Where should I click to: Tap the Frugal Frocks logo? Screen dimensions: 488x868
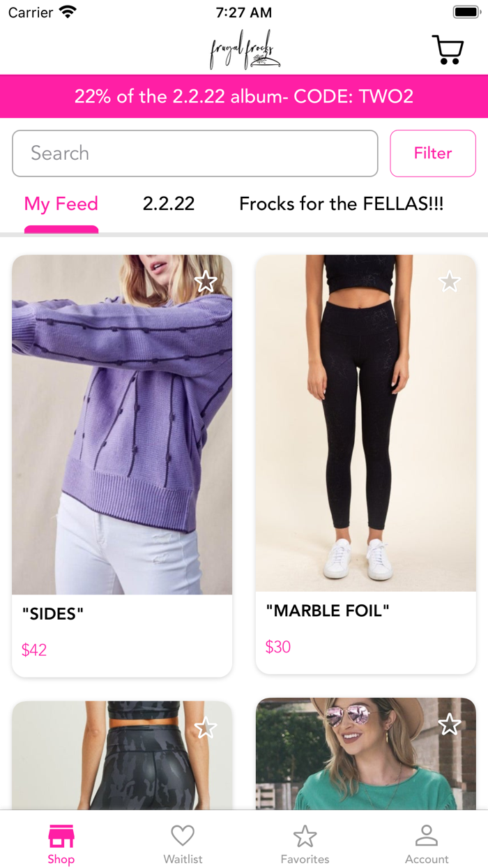pos(244,50)
